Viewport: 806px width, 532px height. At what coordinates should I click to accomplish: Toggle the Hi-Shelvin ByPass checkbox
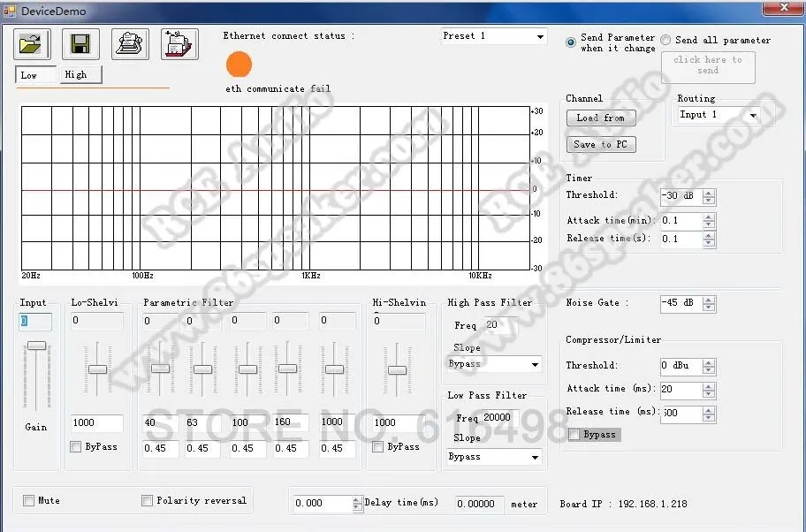tap(378, 446)
